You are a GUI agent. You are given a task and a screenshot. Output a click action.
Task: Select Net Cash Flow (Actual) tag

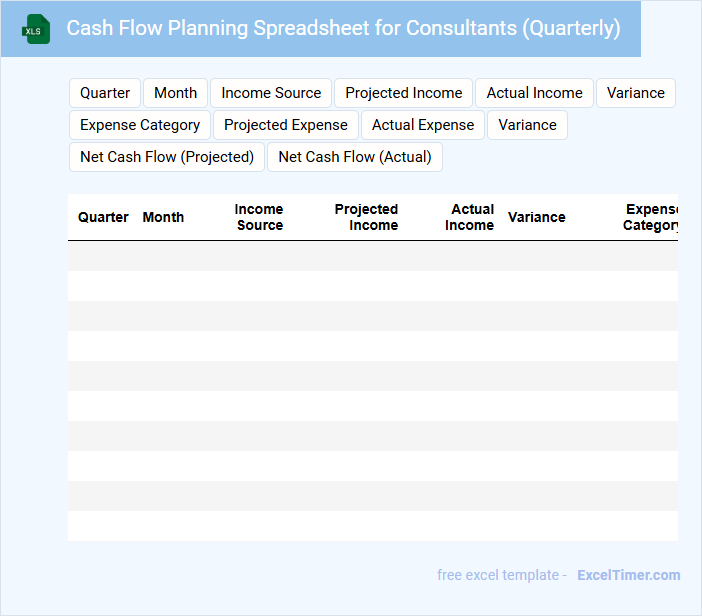pos(355,157)
